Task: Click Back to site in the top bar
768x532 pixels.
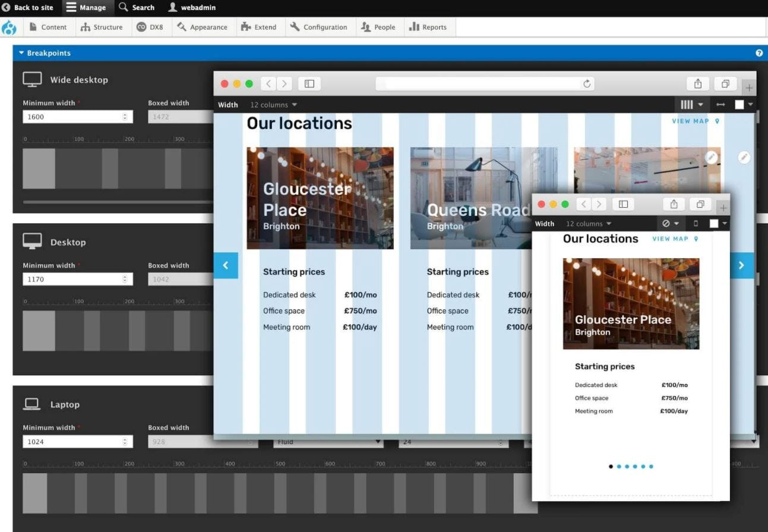Action: pyautogui.click(x=28, y=7)
